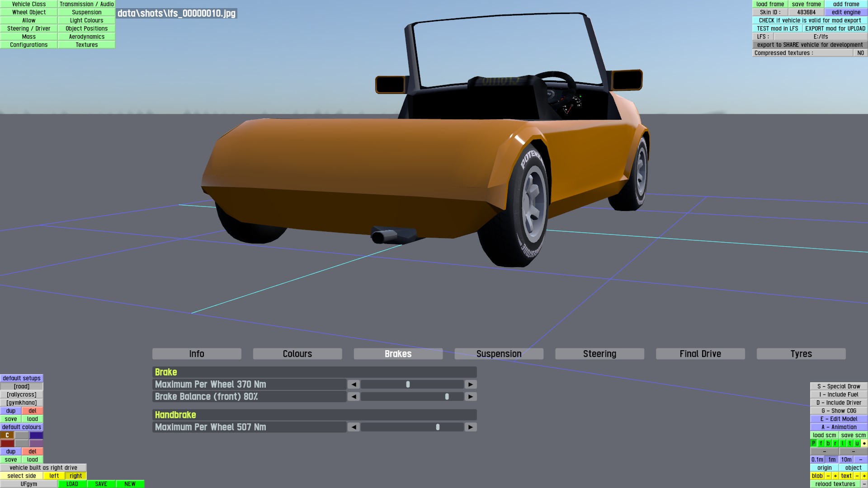Click the Brake Balance slider track
This screenshot has height=488, width=868.
(412, 397)
